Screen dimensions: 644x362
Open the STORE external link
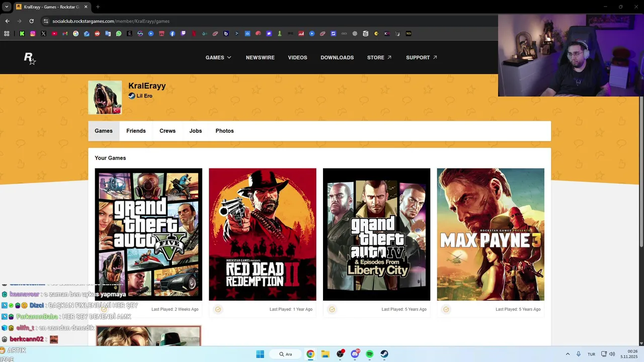coord(379,57)
